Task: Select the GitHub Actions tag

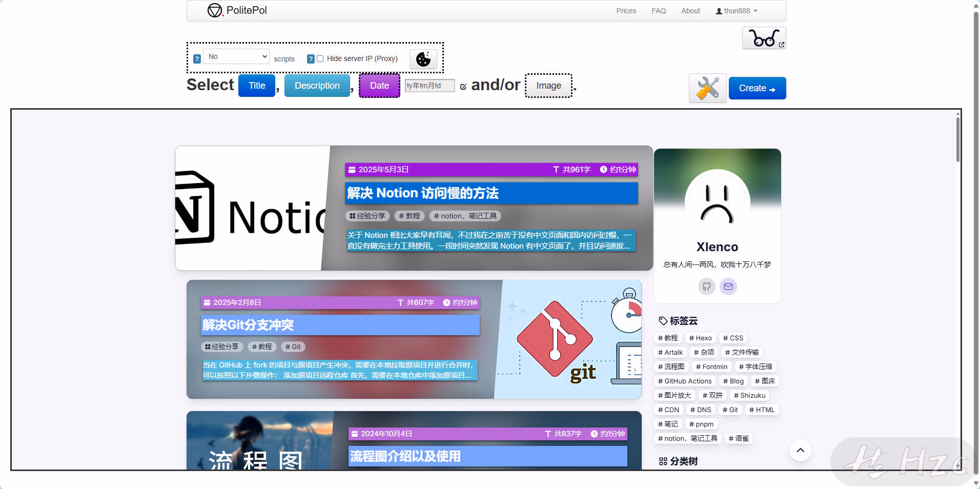Action: [685, 381]
